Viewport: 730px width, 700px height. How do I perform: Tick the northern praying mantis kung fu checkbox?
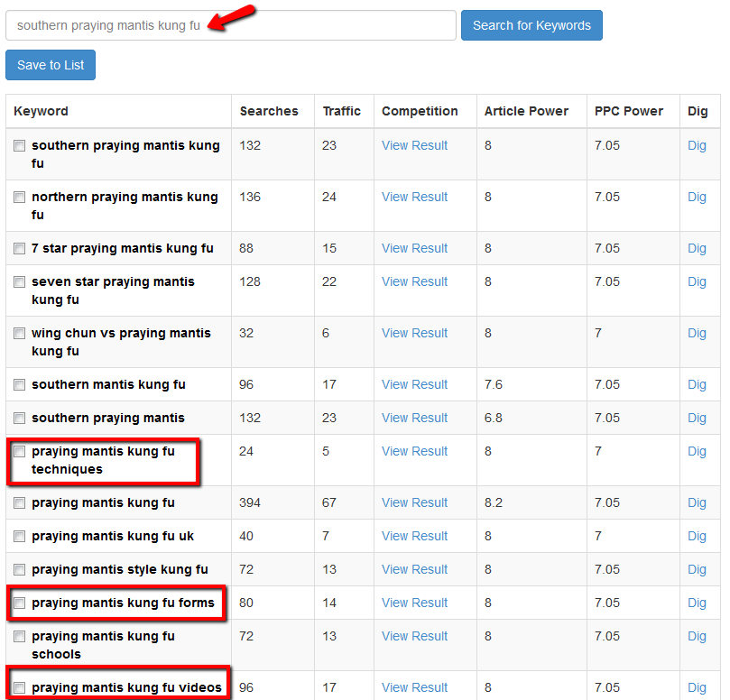(20, 198)
